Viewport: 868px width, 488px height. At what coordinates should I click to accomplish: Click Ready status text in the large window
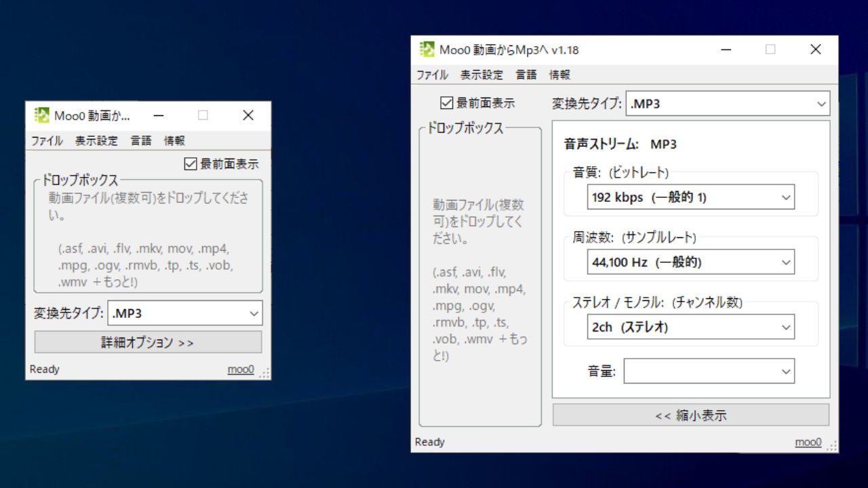430,442
